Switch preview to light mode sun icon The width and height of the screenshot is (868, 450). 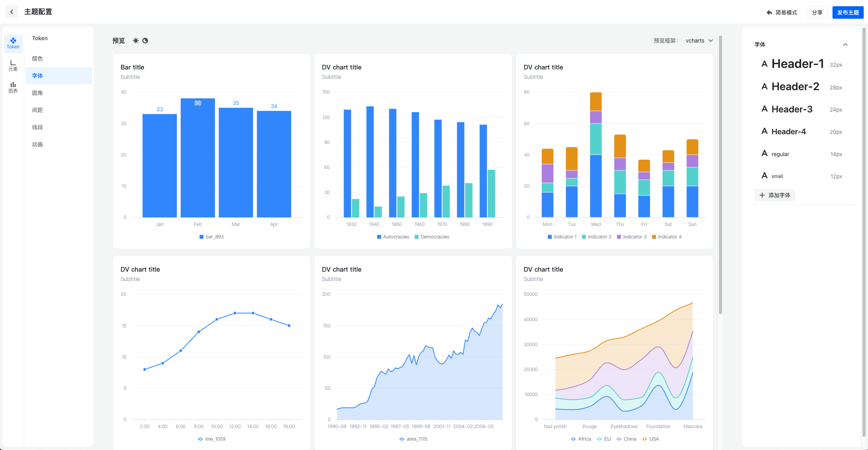(x=135, y=41)
